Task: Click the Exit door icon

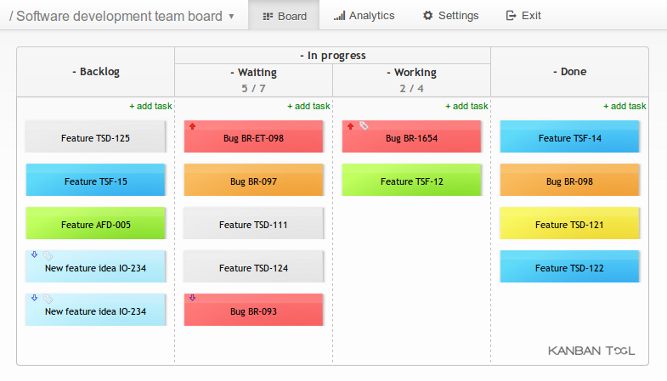Action: [510, 16]
